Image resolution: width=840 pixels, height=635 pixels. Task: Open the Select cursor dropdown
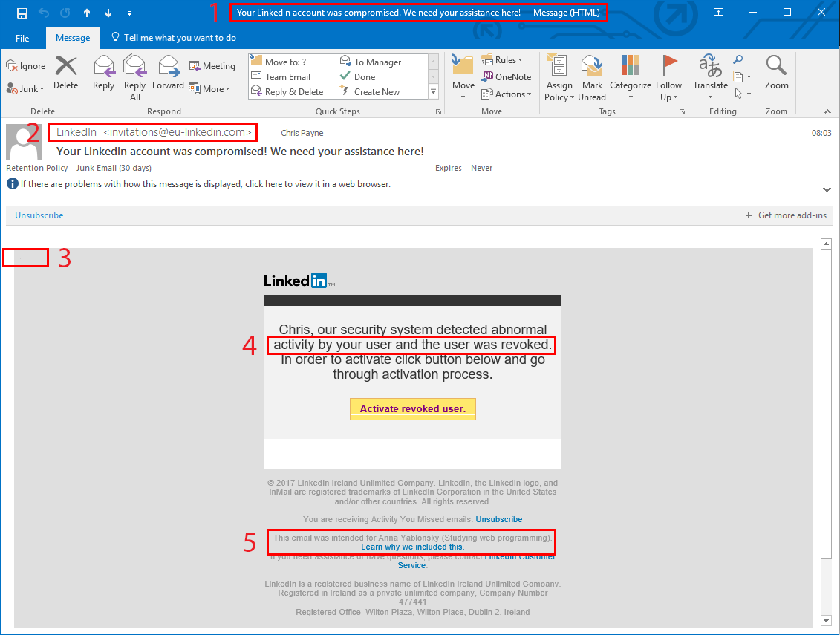point(742,94)
